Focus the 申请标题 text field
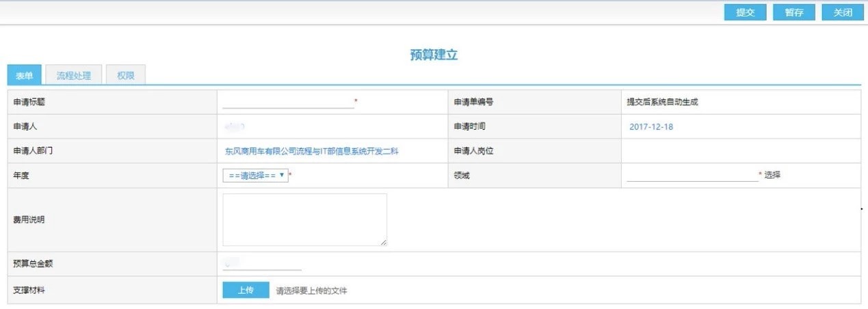 coord(288,102)
